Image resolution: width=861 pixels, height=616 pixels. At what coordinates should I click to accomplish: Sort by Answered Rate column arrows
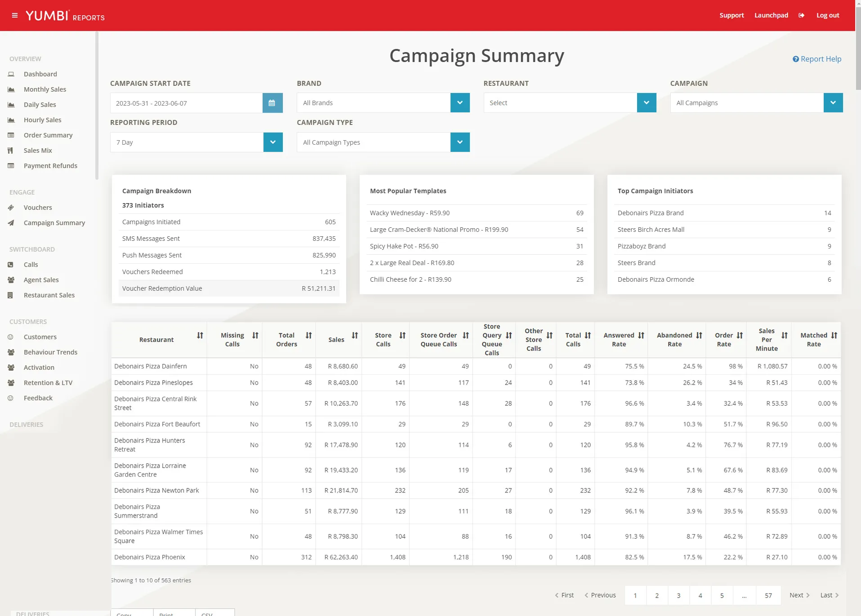(641, 335)
